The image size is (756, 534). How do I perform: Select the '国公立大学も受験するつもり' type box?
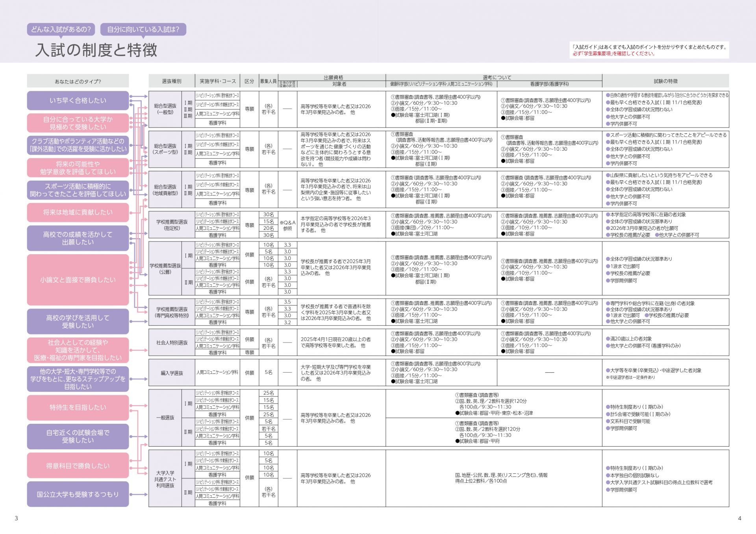click(78, 494)
